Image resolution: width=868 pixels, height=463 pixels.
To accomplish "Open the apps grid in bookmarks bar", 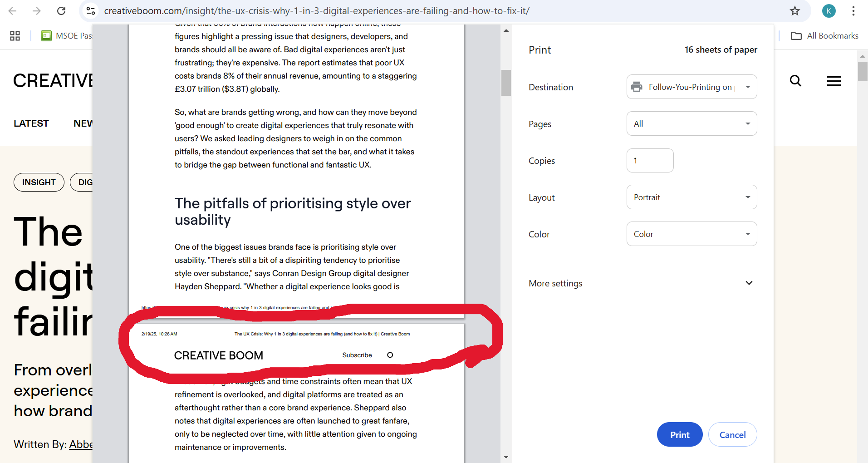I will click(x=15, y=36).
